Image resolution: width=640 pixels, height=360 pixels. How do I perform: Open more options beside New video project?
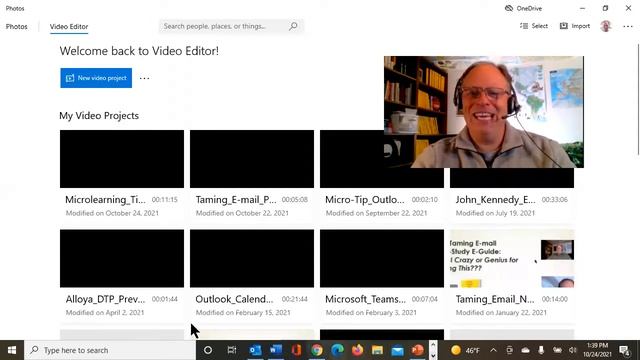click(x=144, y=78)
